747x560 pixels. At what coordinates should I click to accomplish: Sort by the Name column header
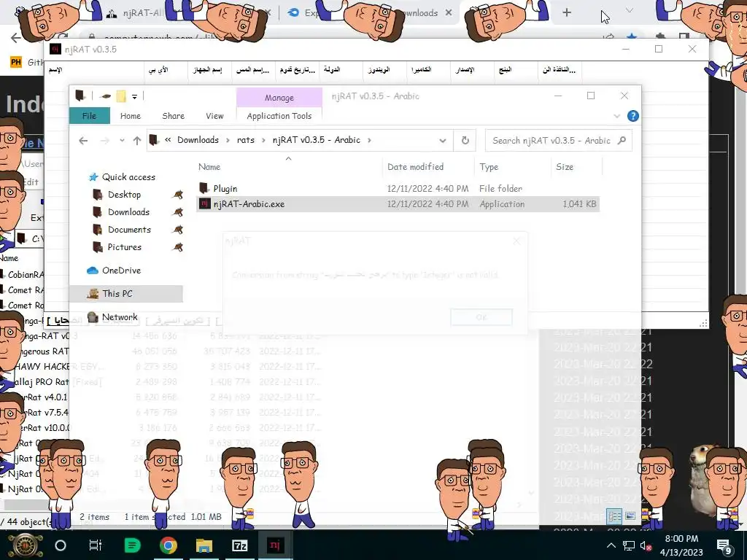(209, 167)
